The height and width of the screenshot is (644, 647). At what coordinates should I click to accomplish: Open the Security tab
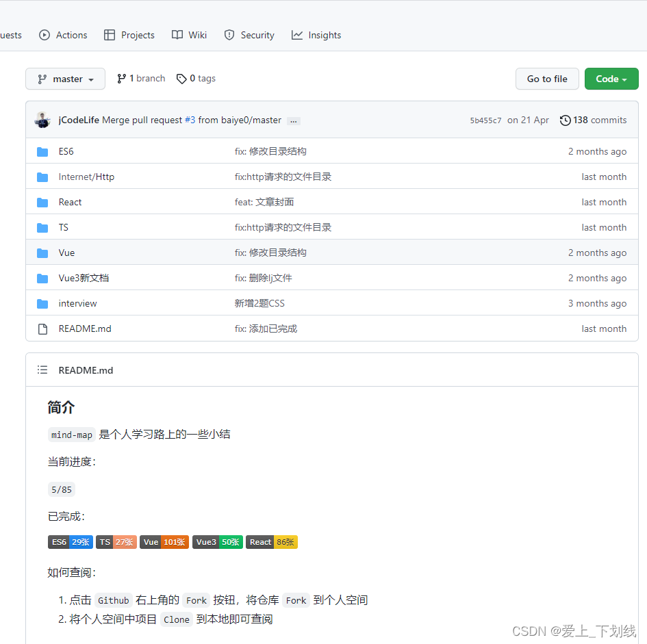tap(249, 35)
